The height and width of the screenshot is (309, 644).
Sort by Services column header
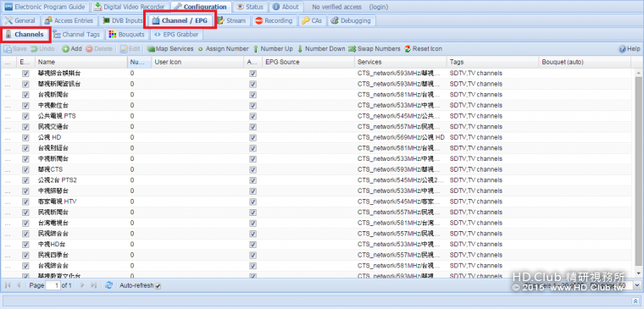coord(401,62)
